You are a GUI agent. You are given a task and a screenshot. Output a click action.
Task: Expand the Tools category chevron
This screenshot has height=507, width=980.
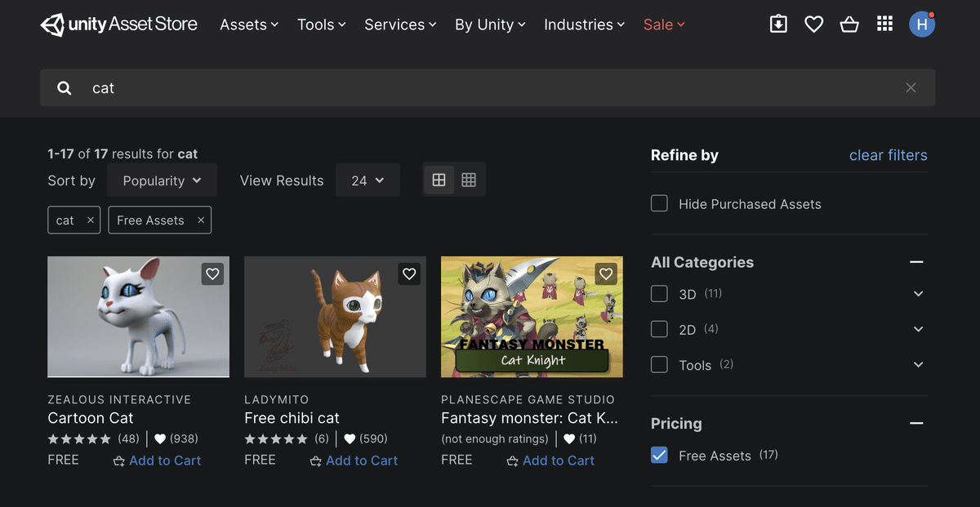pyautogui.click(x=919, y=365)
